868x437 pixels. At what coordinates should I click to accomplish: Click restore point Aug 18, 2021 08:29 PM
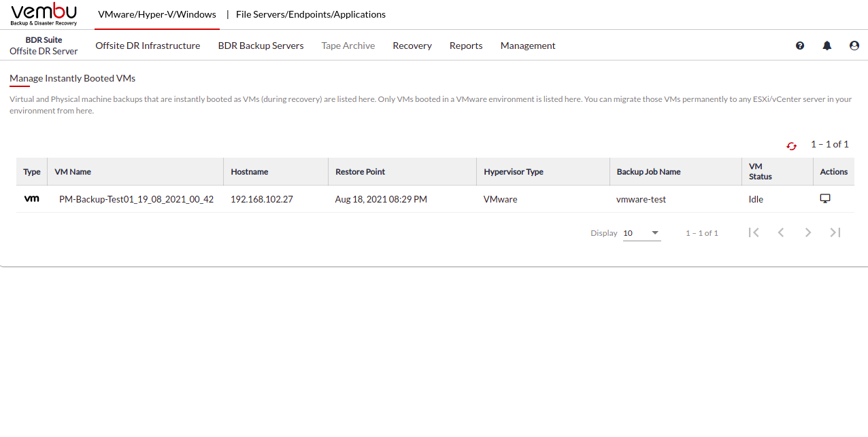point(381,199)
